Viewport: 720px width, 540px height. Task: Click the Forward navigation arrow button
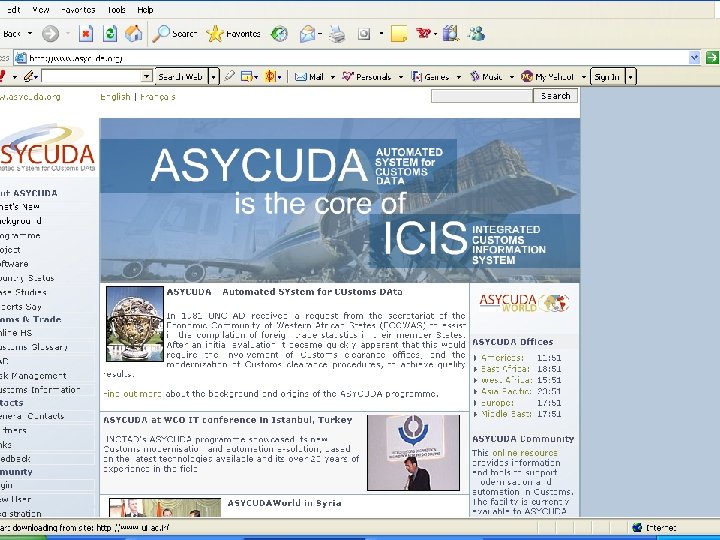51,34
